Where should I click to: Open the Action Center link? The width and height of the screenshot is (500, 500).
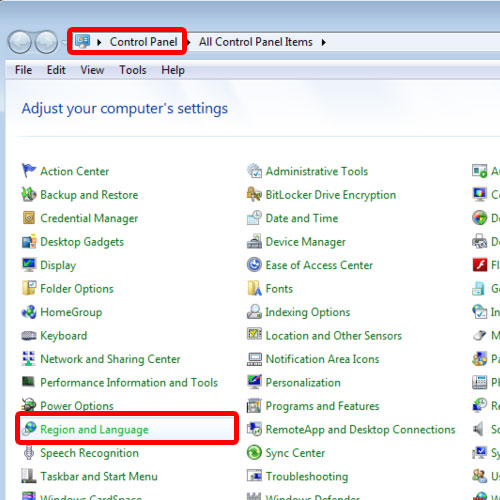tap(75, 171)
